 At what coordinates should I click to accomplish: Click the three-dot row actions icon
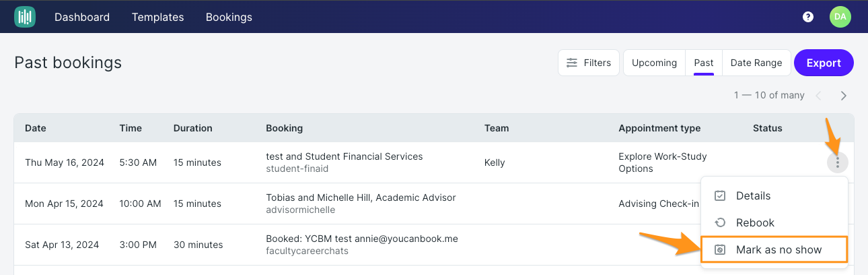(838, 162)
